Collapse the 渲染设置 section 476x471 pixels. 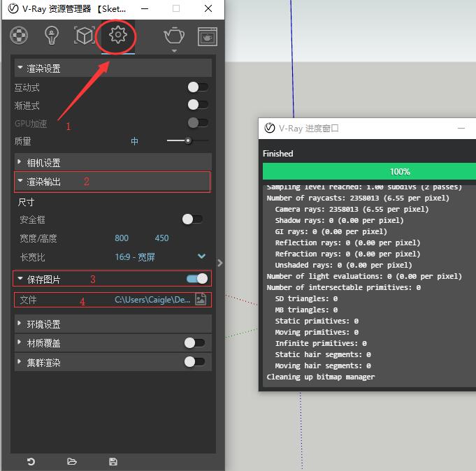pos(113,68)
